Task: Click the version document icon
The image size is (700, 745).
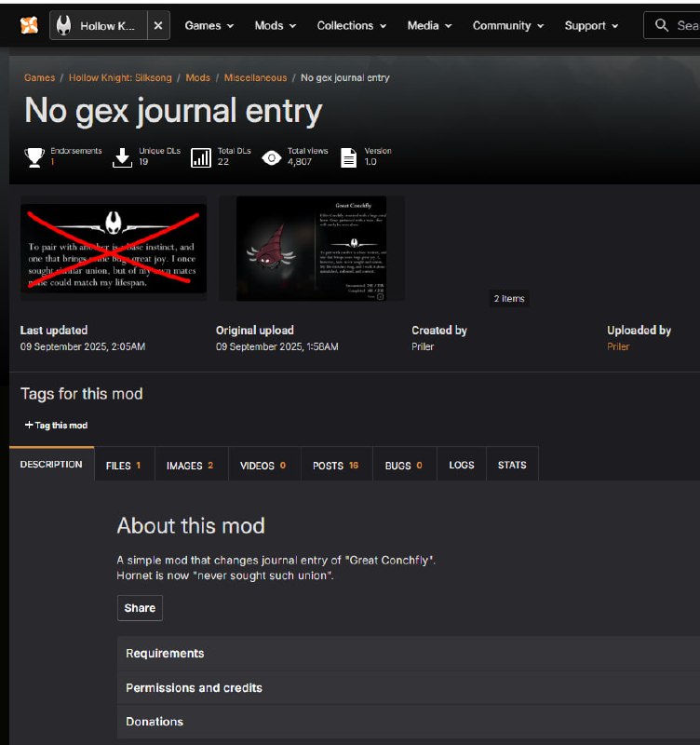Action: (348, 157)
